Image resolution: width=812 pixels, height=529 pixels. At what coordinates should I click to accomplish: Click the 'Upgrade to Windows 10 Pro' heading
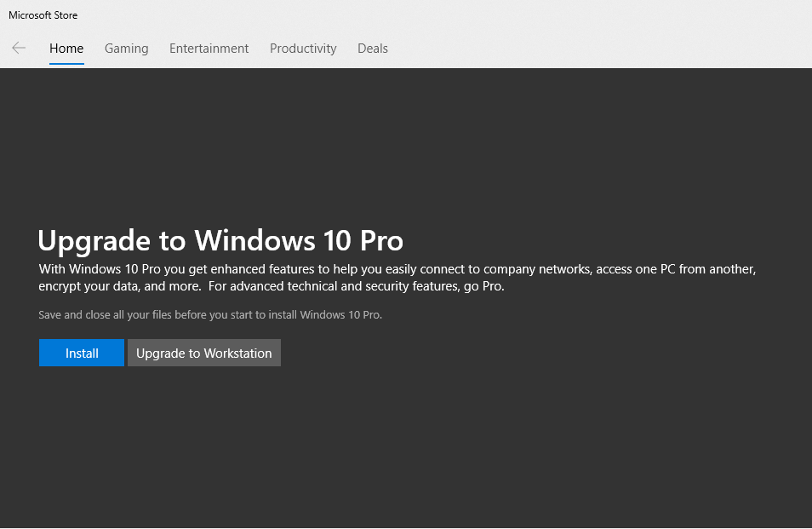click(x=220, y=241)
